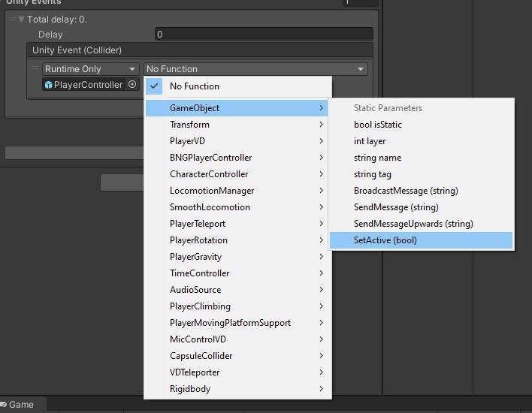Choose bool isStatic from the submenu

pos(421,125)
